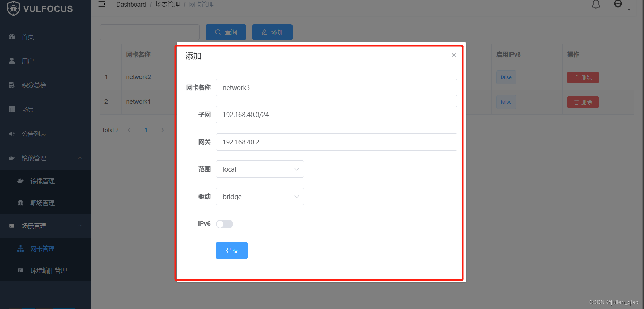The image size is (644, 309).
Task: Open the 驱动 bridge dropdown
Action: coord(260,197)
